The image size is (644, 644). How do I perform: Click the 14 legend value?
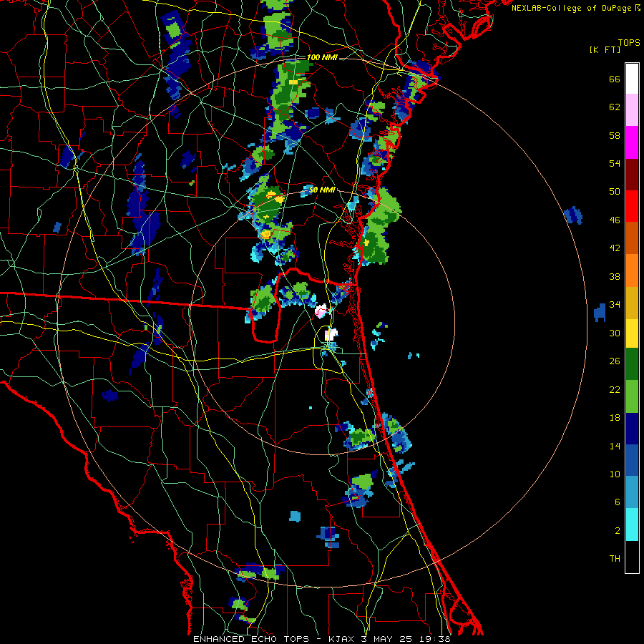coord(615,446)
